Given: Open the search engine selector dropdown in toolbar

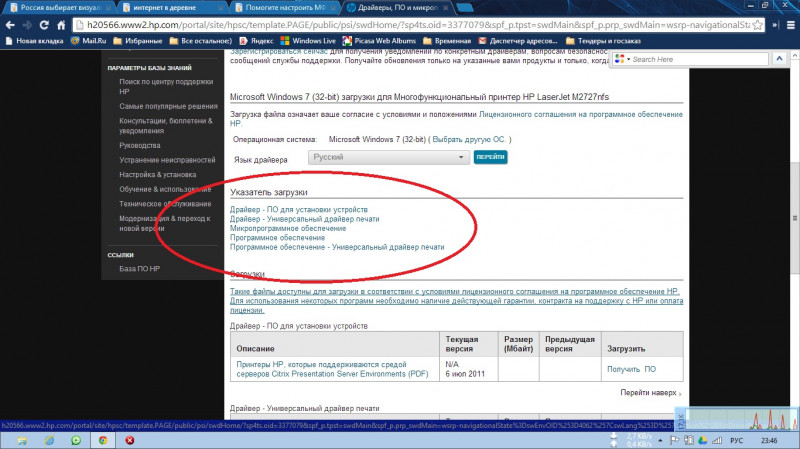Looking at the screenshot, I should (x=622, y=59).
